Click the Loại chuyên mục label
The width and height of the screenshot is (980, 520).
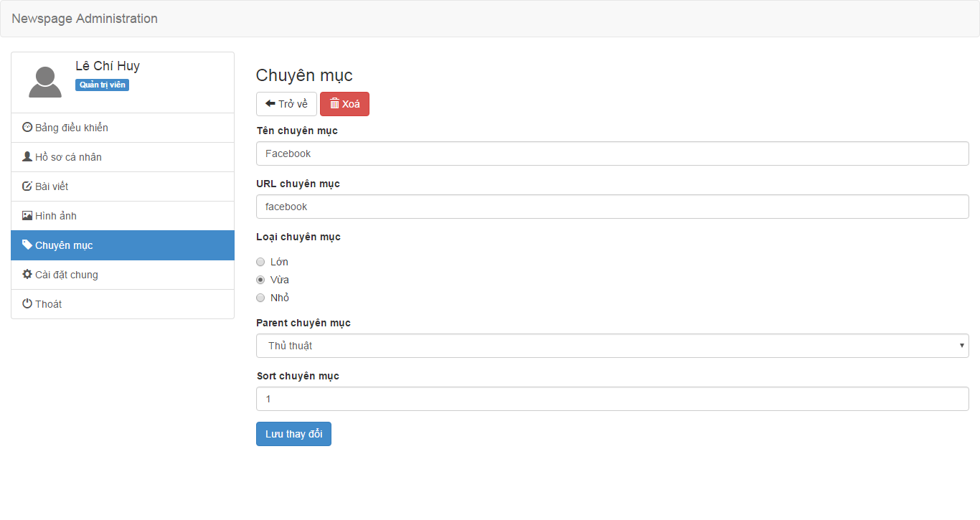298,237
